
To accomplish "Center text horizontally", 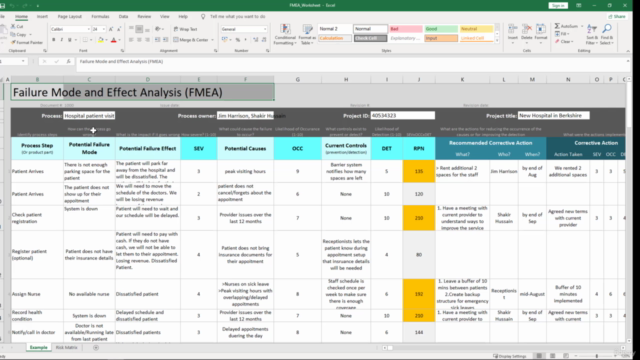I will click(139, 40).
